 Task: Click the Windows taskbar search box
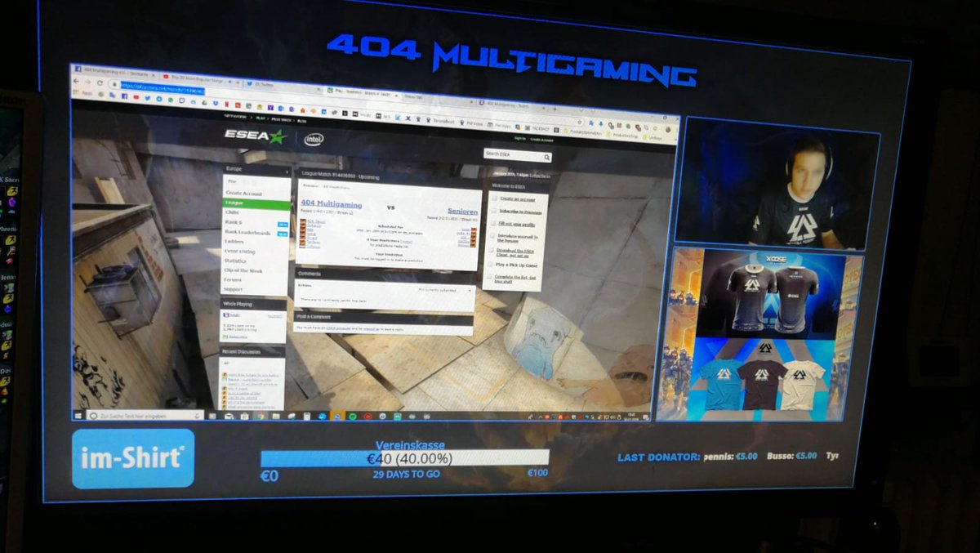pyautogui.click(x=144, y=415)
